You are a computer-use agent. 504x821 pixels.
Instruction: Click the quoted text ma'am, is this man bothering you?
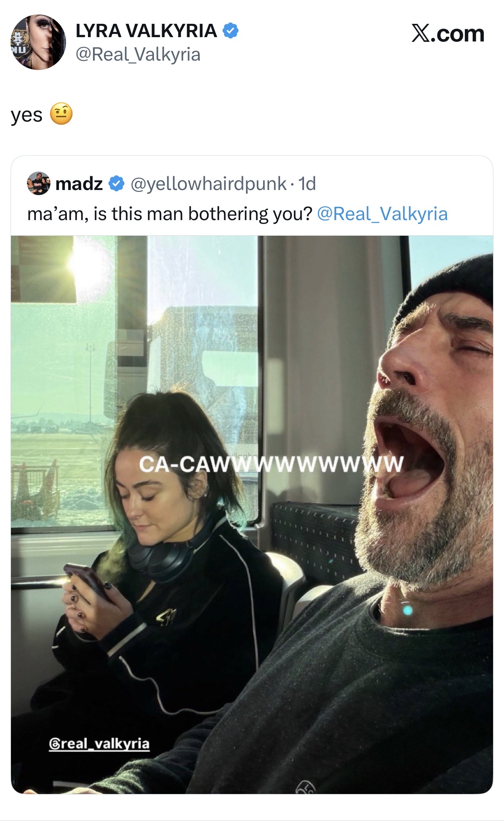170,214
